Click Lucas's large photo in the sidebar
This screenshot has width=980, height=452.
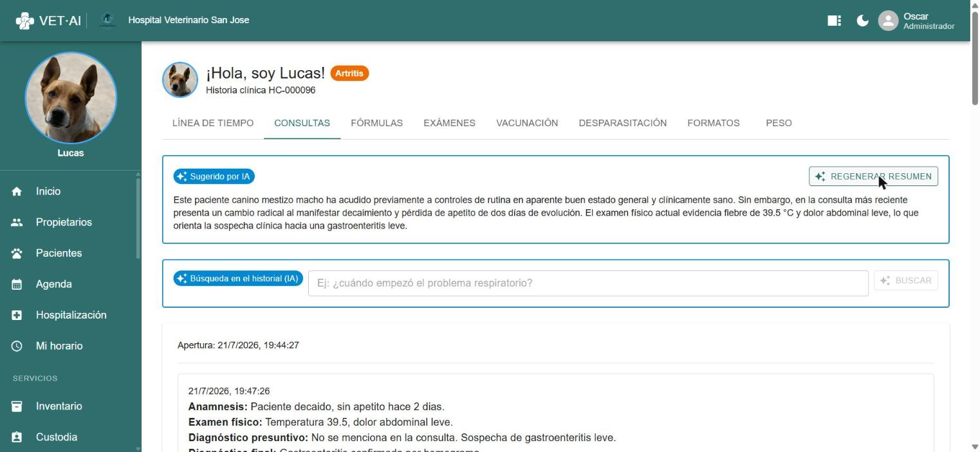[x=71, y=98]
